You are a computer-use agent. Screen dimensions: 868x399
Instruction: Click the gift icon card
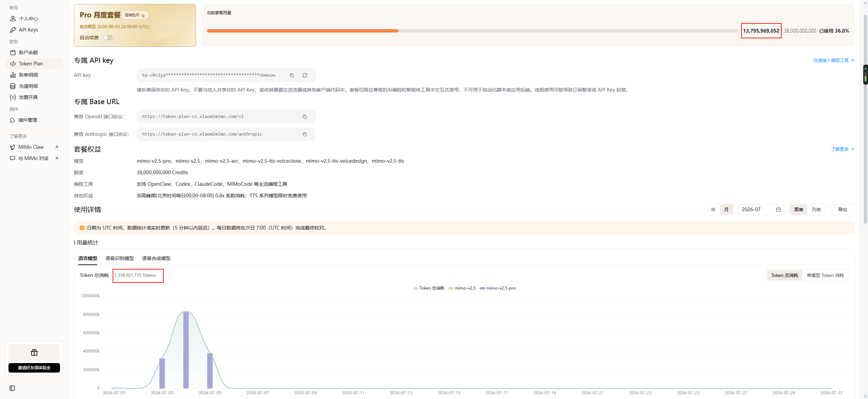[x=34, y=353]
